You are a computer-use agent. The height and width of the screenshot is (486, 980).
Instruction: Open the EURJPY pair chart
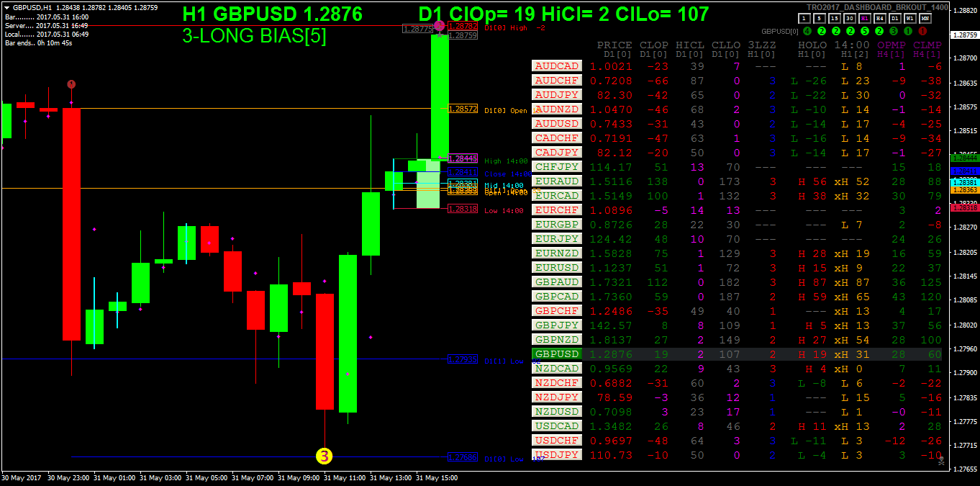(557, 238)
